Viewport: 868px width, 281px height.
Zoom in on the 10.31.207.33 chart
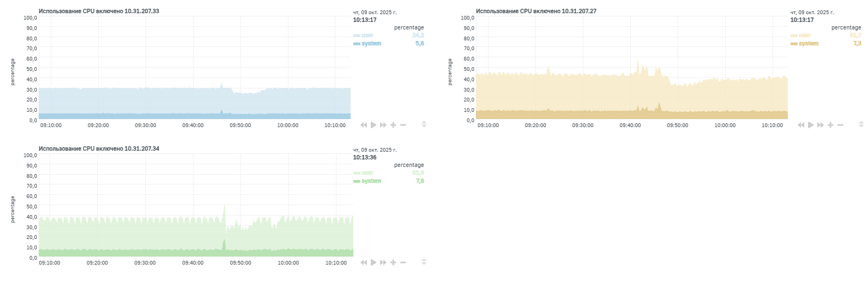click(x=393, y=125)
